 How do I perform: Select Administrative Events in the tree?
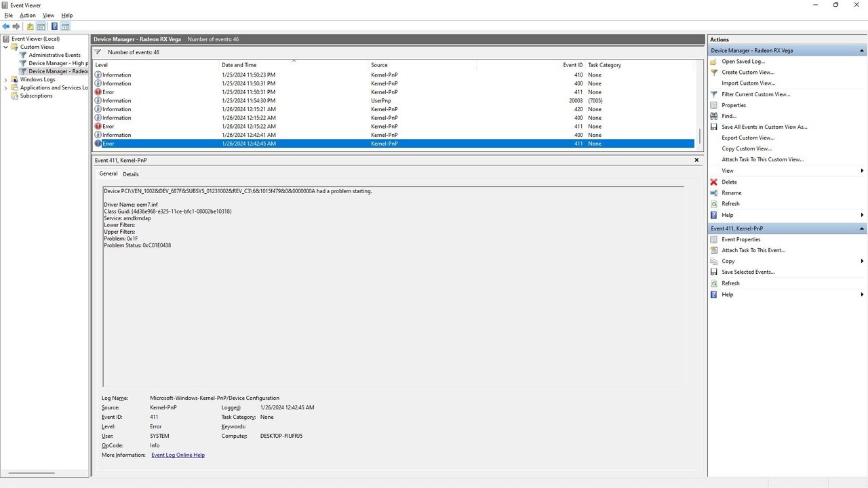click(x=54, y=55)
